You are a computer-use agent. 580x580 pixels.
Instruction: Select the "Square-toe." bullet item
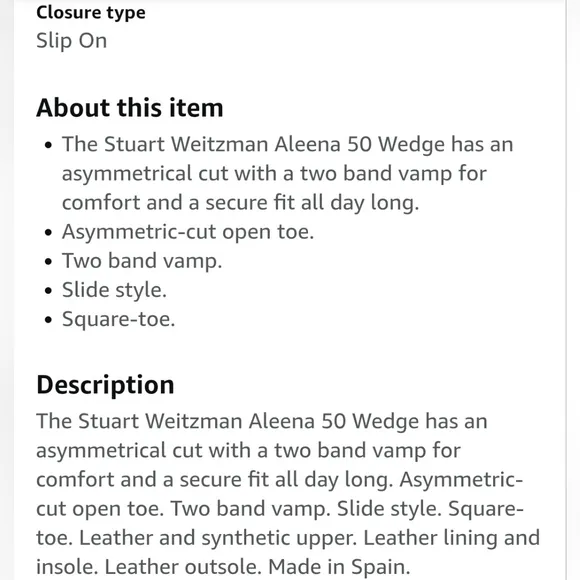[x=118, y=319]
